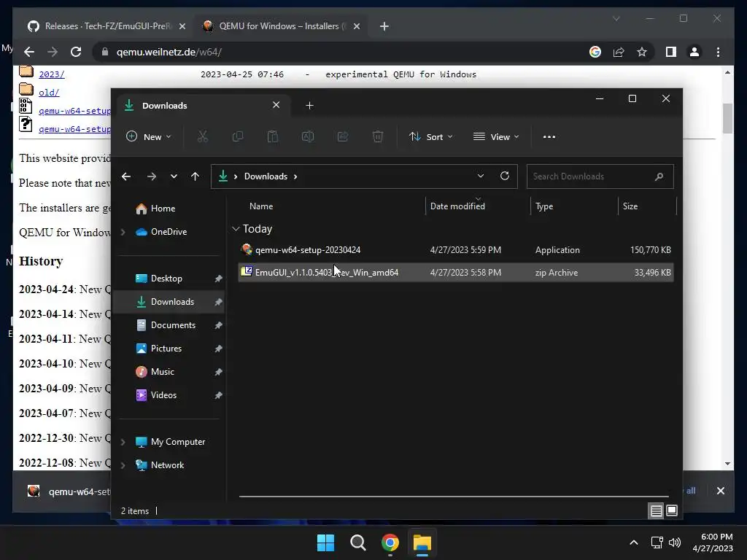Click Chrome share page icon
Image resolution: width=747 pixels, height=560 pixels.
pos(619,52)
